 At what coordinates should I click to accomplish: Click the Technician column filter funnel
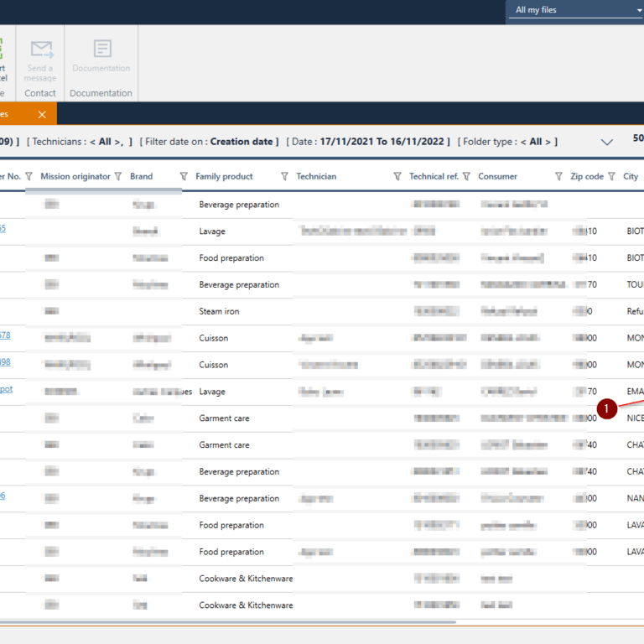(397, 176)
